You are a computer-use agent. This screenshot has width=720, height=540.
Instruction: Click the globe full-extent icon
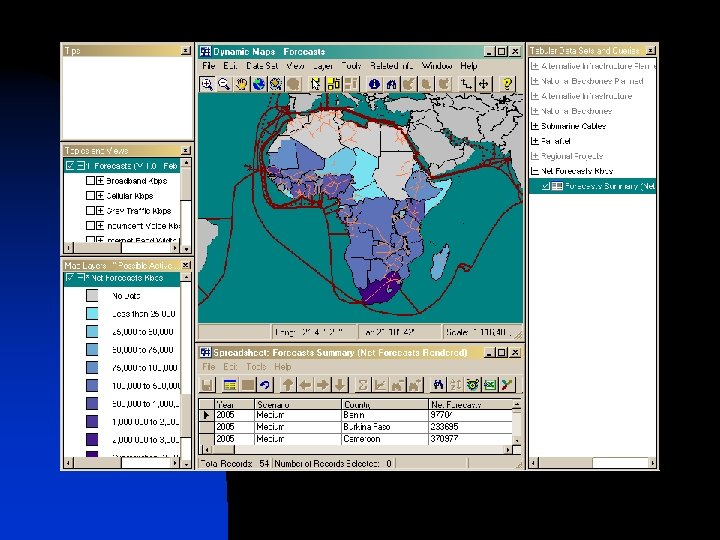[259, 84]
